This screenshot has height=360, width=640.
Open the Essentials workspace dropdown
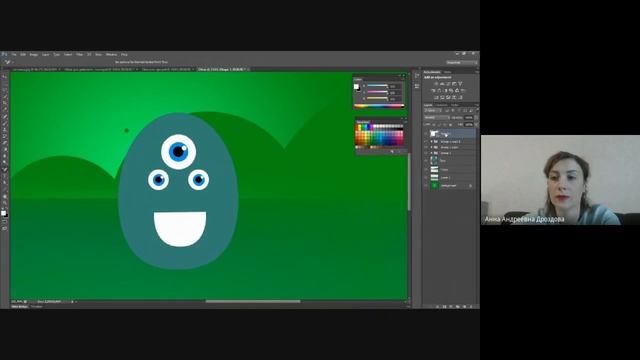(461, 62)
